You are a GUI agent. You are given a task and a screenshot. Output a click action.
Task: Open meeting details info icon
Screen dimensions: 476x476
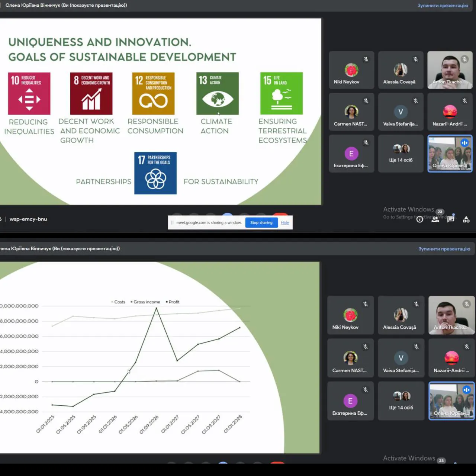420,219
